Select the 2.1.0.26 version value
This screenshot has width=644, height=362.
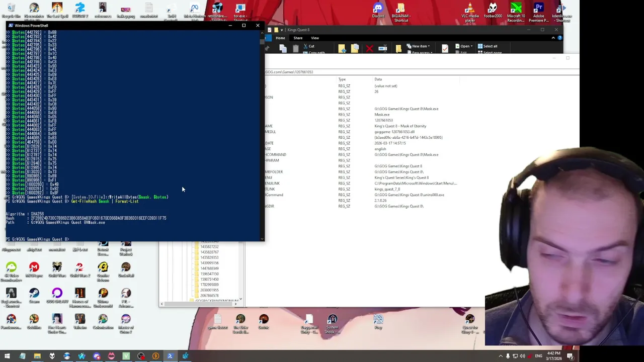[381, 201]
